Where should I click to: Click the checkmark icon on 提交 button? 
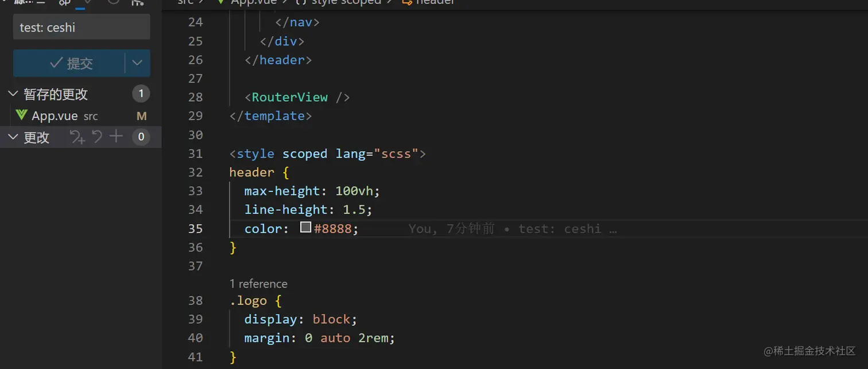point(56,63)
